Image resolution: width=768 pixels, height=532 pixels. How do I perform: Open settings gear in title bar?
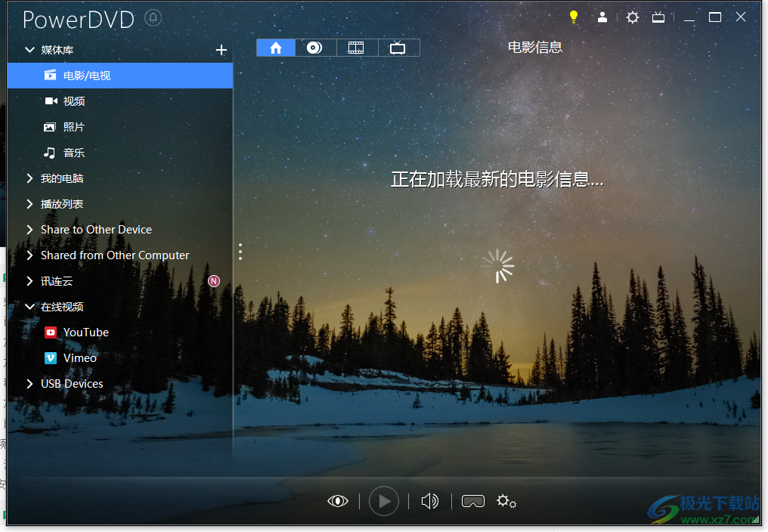point(633,17)
